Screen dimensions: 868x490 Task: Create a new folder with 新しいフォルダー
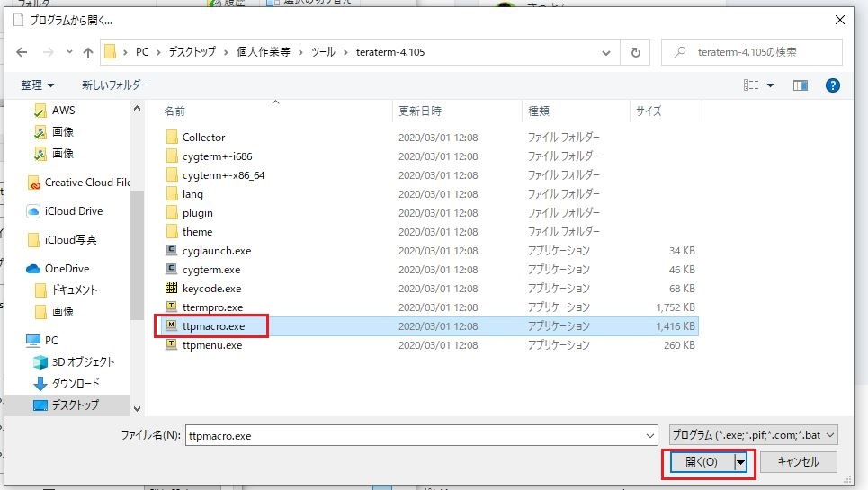[114, 85]
